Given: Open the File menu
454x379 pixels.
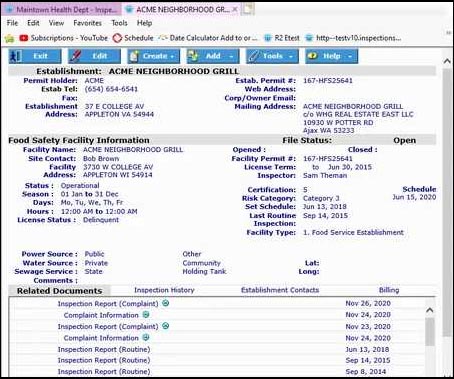Looking at the screenshot, I should click(x=12, y=23).
